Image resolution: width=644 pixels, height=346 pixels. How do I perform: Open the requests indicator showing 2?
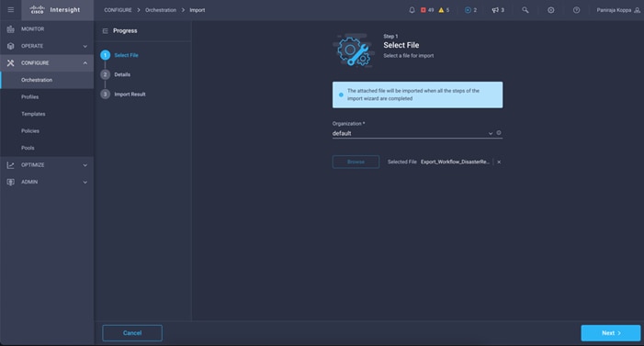pos(470,10)
